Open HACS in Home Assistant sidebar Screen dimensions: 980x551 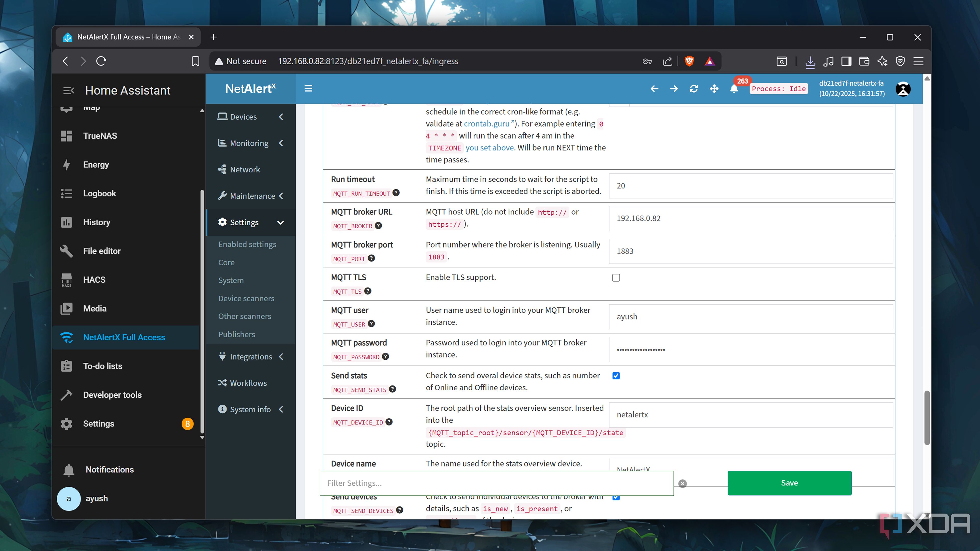(x=126, y=280)
